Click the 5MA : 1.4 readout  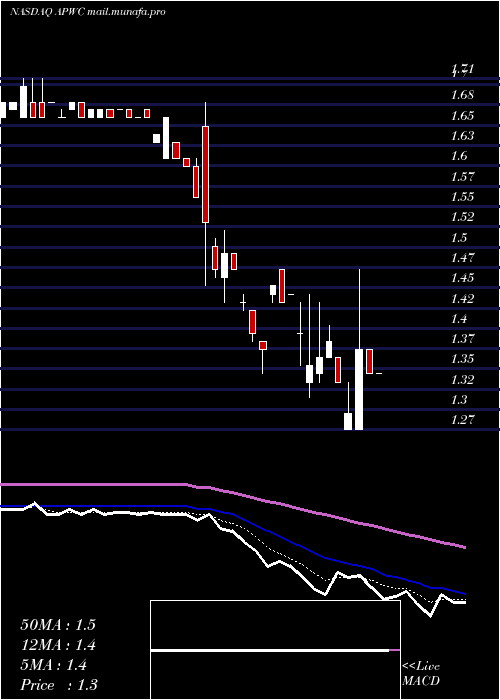pos(54,665)
